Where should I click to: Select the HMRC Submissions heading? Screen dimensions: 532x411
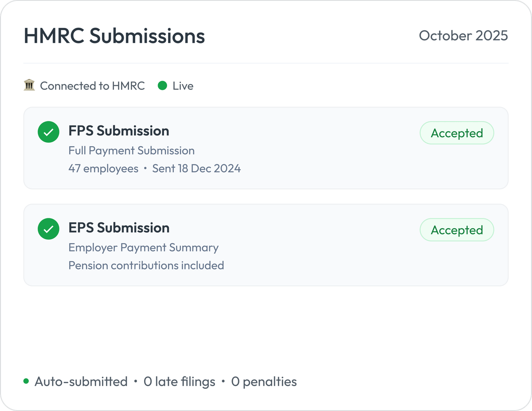click(114, 36)
